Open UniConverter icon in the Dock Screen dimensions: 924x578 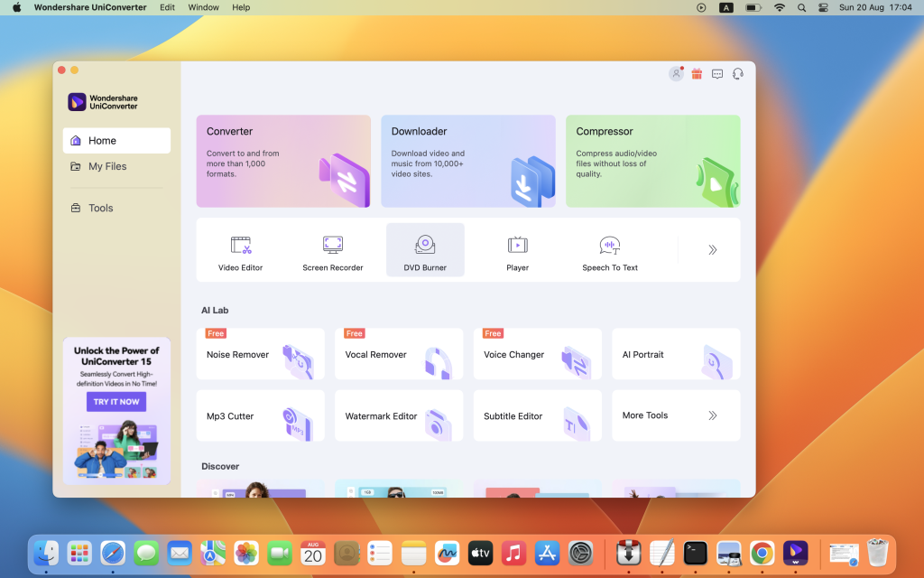pyautogui.click(x=796, y=554)
